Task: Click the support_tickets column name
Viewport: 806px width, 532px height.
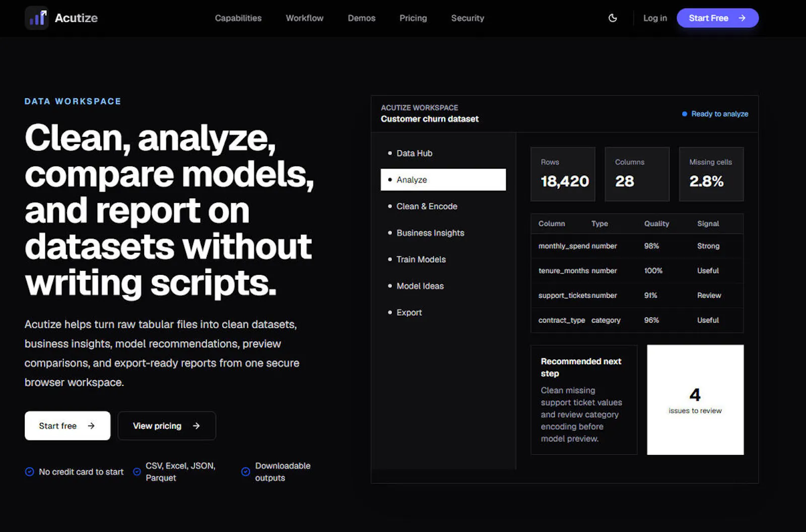Action: click(x=564, y=295)
